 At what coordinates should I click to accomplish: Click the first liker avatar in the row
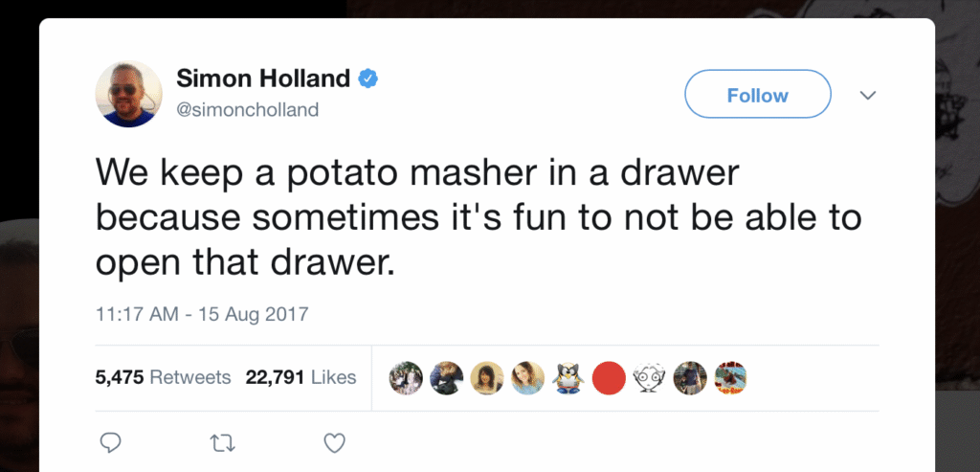tap(405, 378)
